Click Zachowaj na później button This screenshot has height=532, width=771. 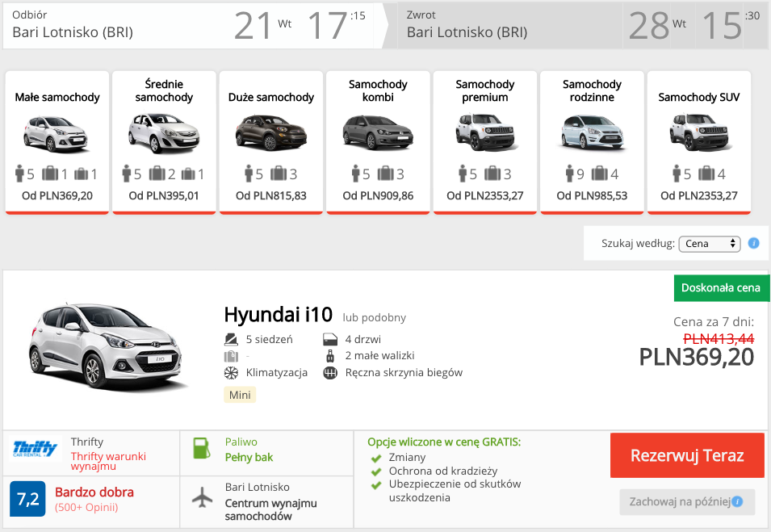tap(687, 502)
